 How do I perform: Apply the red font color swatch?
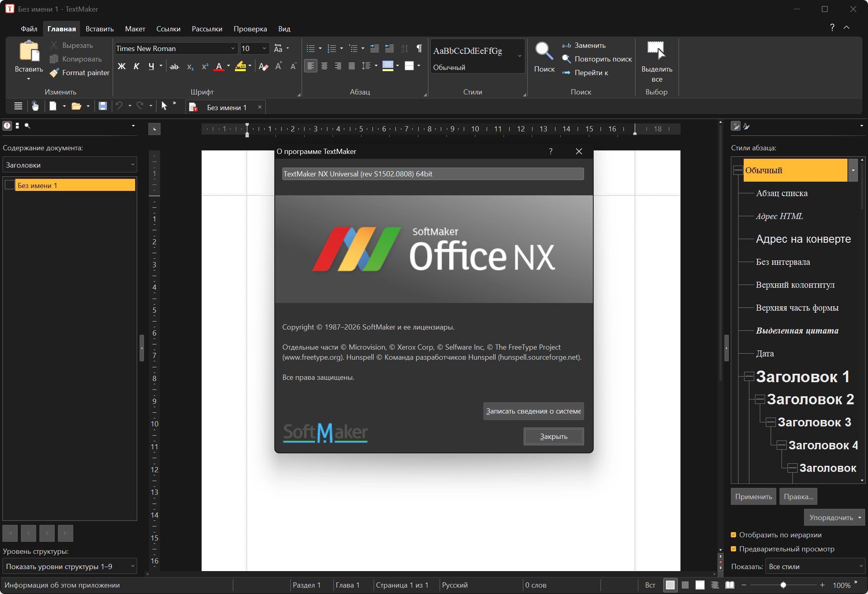click(x=219, y=67)
